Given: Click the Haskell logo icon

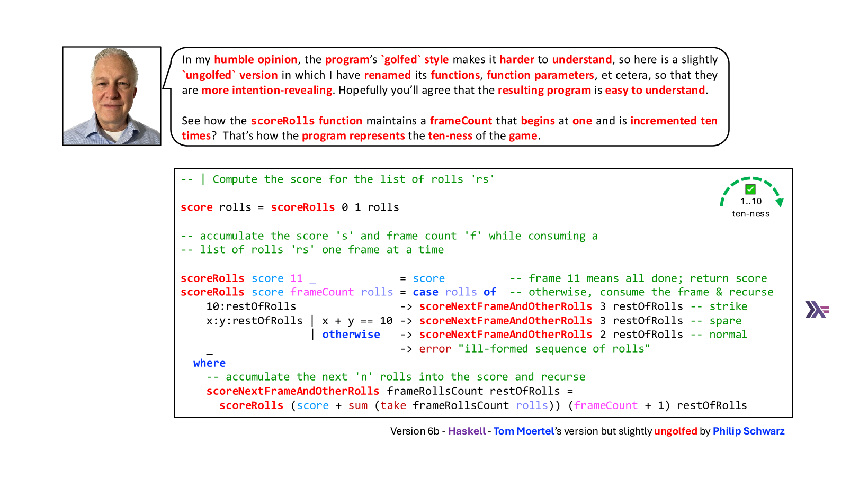Looking at the screenshot, I should 817,310.
